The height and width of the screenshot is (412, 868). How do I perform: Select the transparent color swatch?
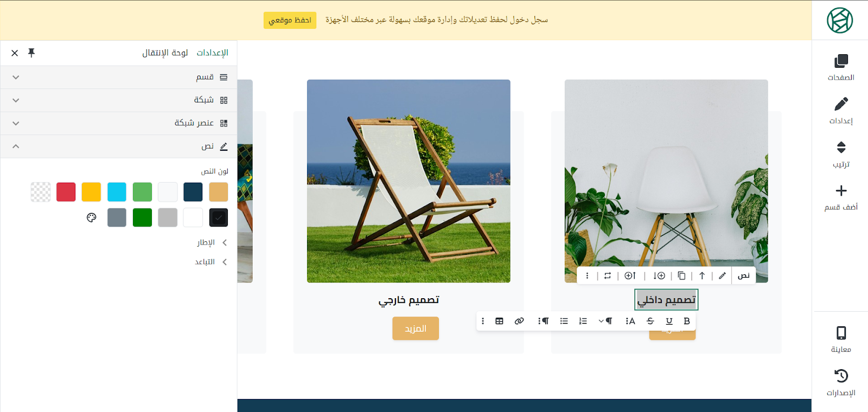(41, 192)
